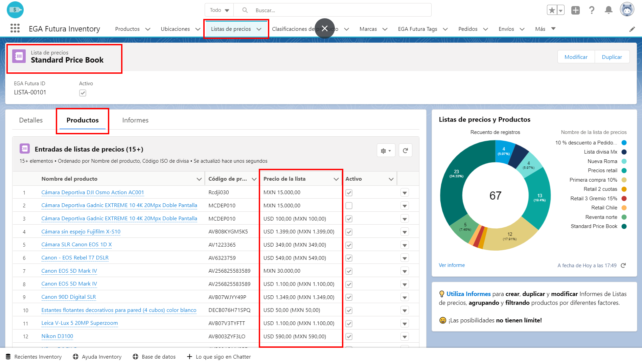Image resolution: width=642 pixels, height=364 pixels.
Task: Open the App Launcher grid icon
Action: 15,28
